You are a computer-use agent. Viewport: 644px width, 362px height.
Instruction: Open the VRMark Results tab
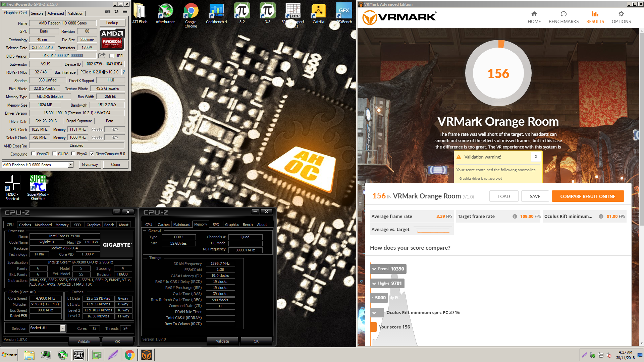pos(595,17)
